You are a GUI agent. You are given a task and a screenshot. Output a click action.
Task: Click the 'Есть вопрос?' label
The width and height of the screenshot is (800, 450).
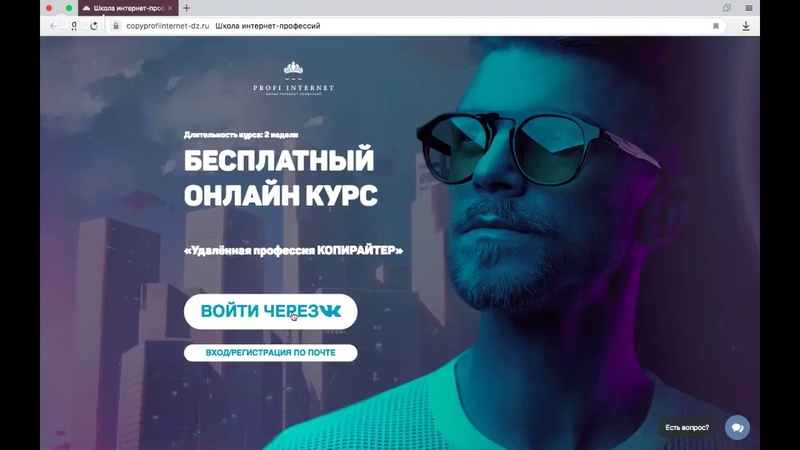[687, 428]
